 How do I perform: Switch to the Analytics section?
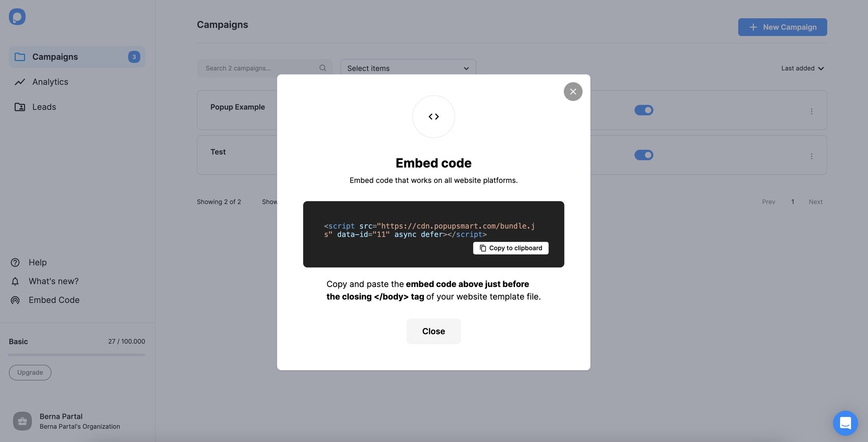coord(50,82)
